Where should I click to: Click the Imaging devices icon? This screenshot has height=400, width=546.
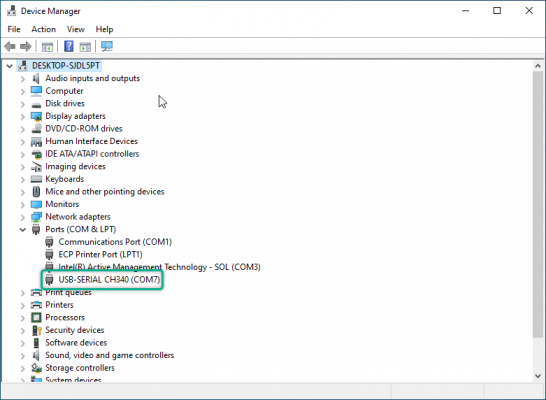point(36,167)
